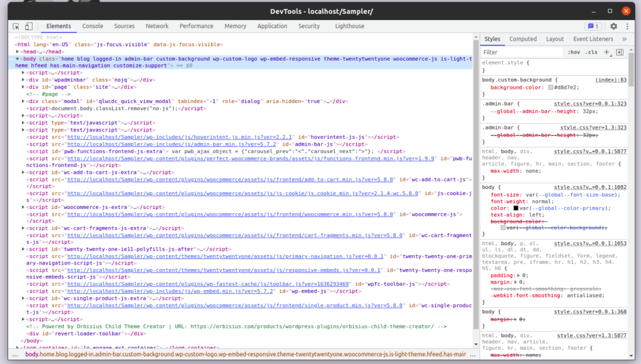The width and height of the screenshot is (641, 364).
Task: Open style.css?ver=0.0.1:368 source link
Action: pyautogui.click(x=590, y=311)
